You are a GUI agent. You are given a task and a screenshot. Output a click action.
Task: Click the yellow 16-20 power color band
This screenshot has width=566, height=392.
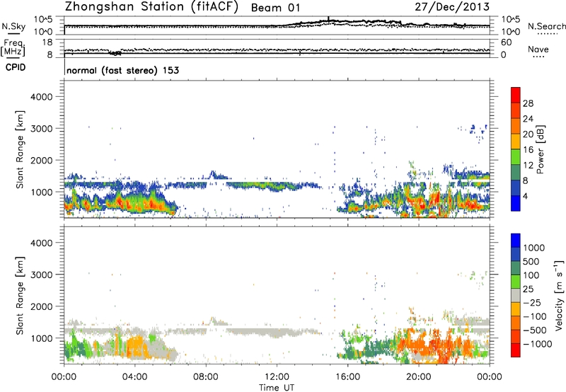point(516,141)
